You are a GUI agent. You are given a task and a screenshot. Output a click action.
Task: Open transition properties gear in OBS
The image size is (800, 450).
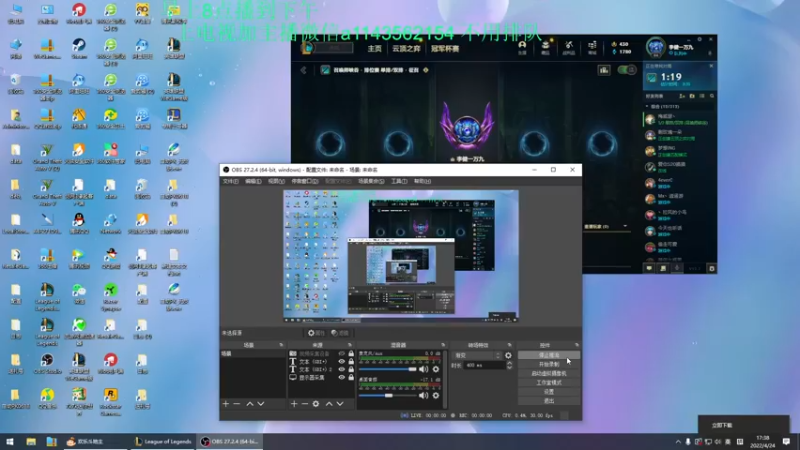pos(508,355)
